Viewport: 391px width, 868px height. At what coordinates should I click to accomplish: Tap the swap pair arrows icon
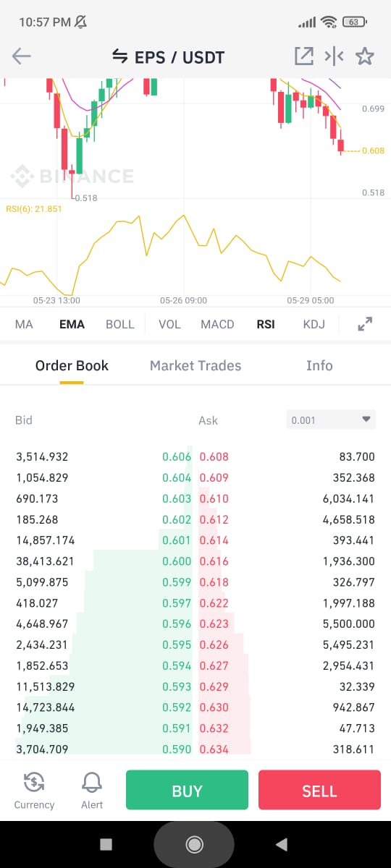[119, 56]
